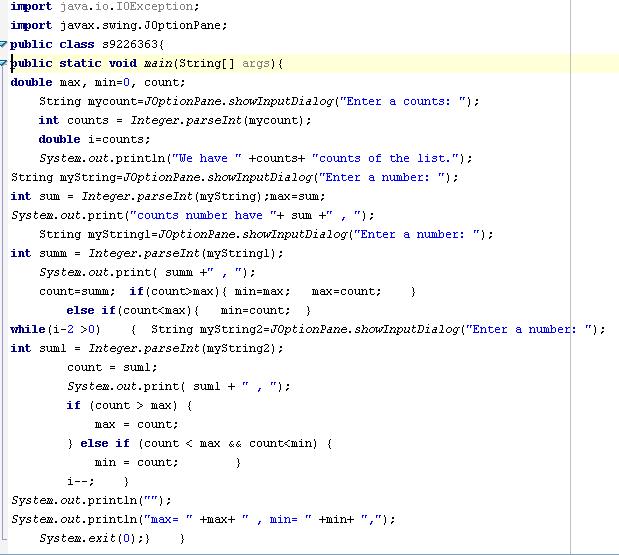Click the 'int counts = Integer.parseInt(mycount);' line
619x555 pixels.
point(175,120)
